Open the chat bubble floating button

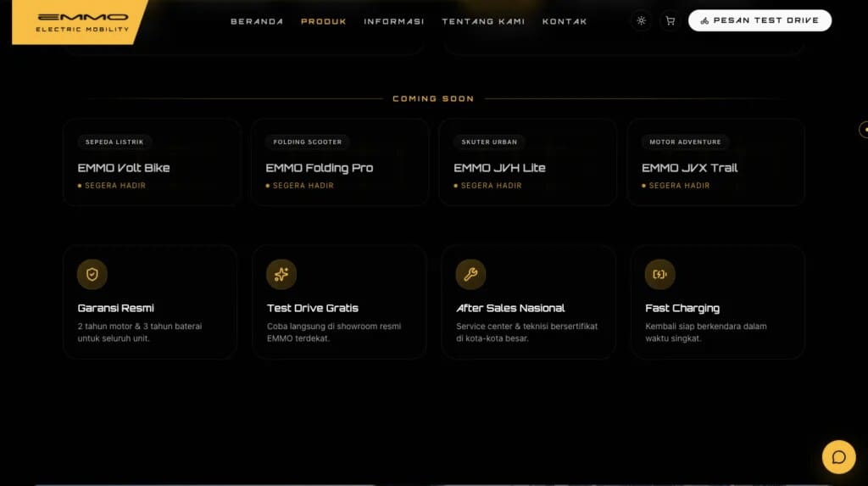[x=838, y=457]
